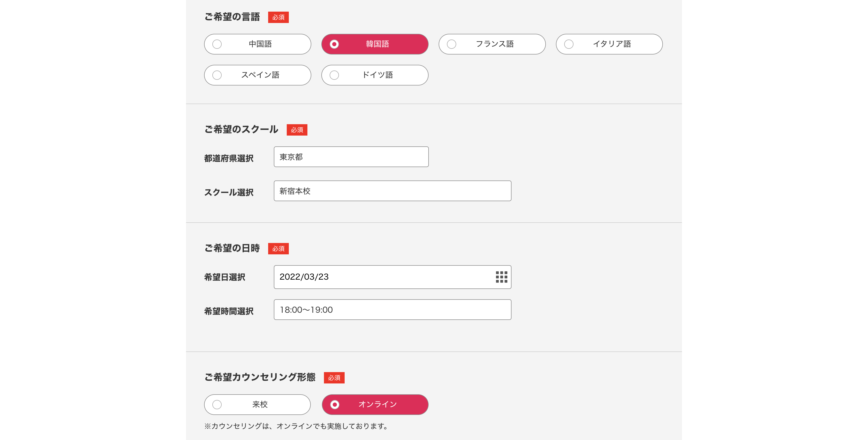The width and height of the screenshot is (868, 440).
Task: Click the ご希望カウンセリング形態 heading
Action: point(260,377)
